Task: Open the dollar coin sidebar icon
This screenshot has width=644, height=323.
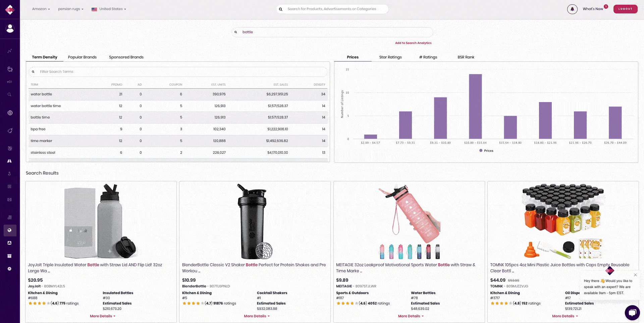Action: coord(10,113)
